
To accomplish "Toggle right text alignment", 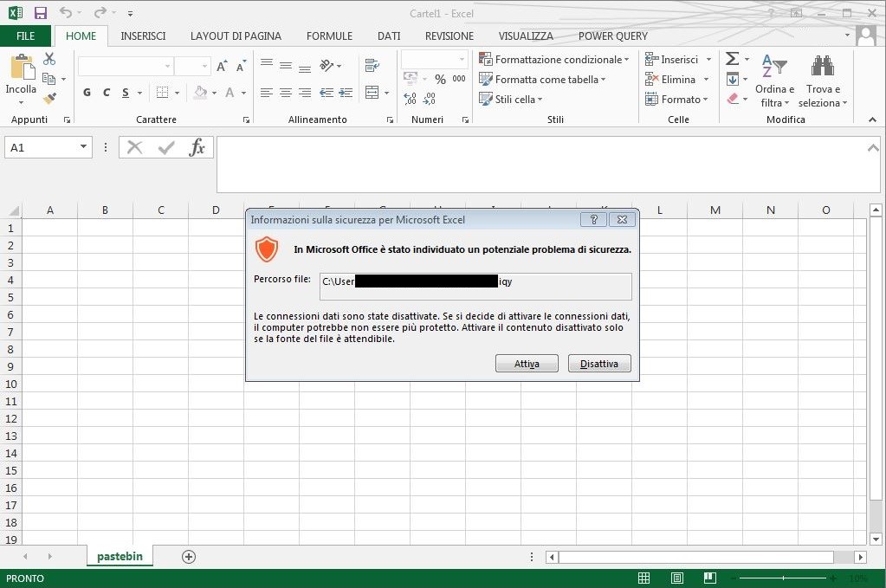I will [x=305, y=93].
